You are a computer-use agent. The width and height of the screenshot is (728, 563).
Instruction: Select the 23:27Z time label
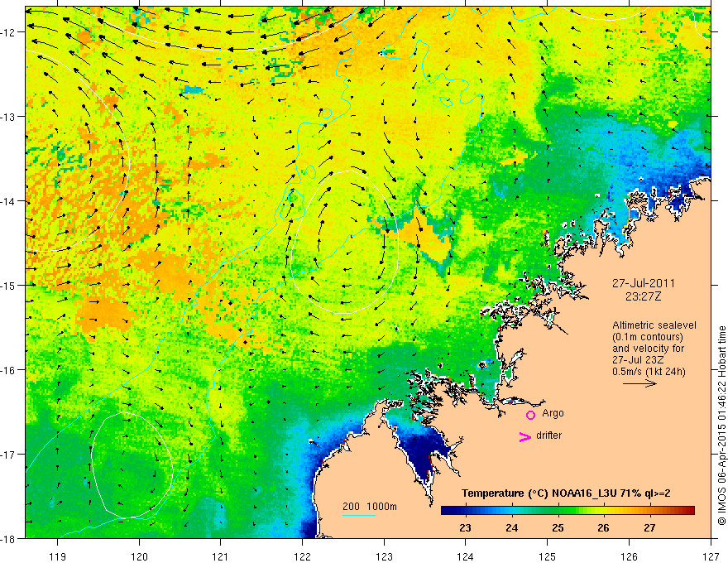click(x=643, y=296)
